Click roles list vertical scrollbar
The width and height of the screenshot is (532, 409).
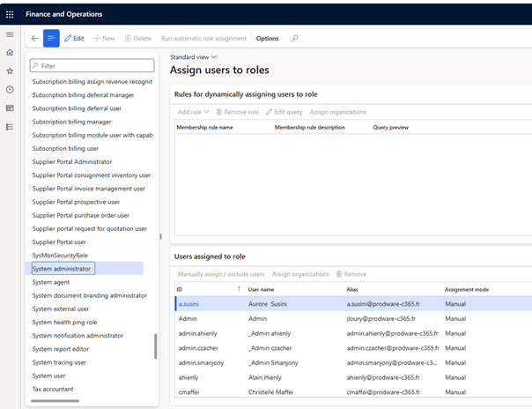(x=155, y=346)
